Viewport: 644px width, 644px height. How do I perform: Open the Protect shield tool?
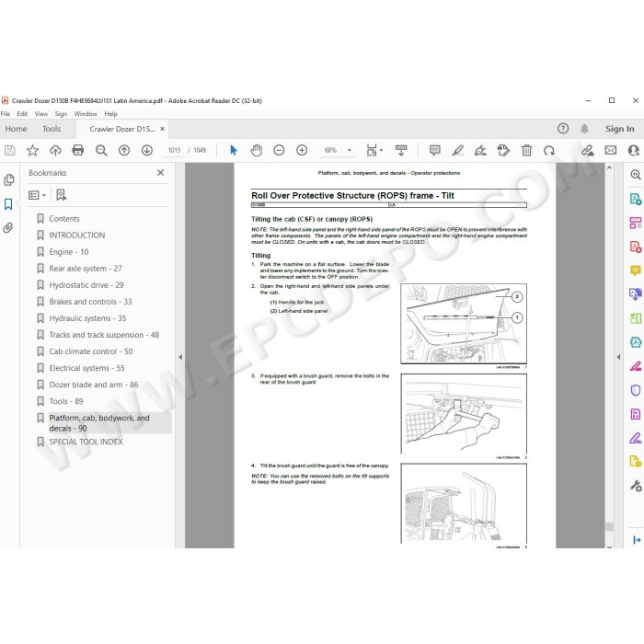[636, 390]
